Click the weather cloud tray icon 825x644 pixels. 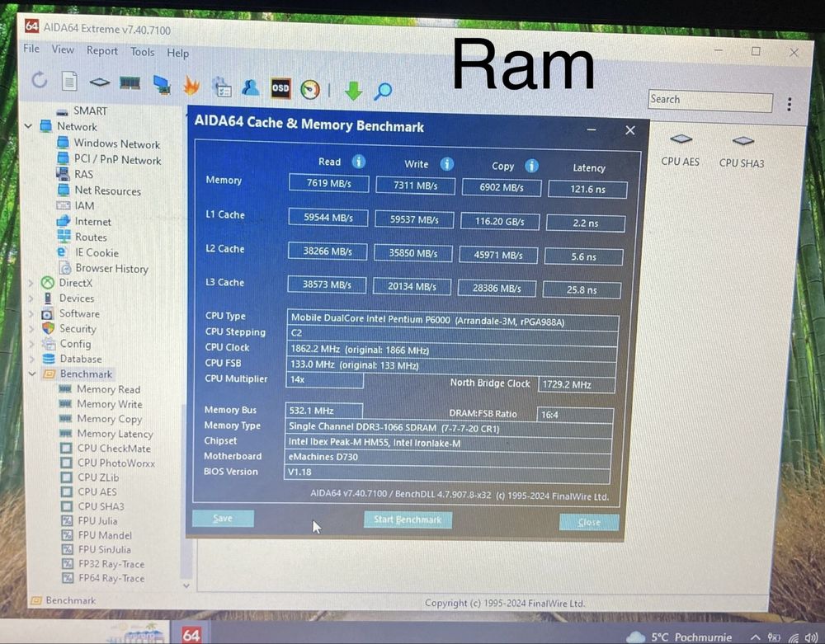635,637
